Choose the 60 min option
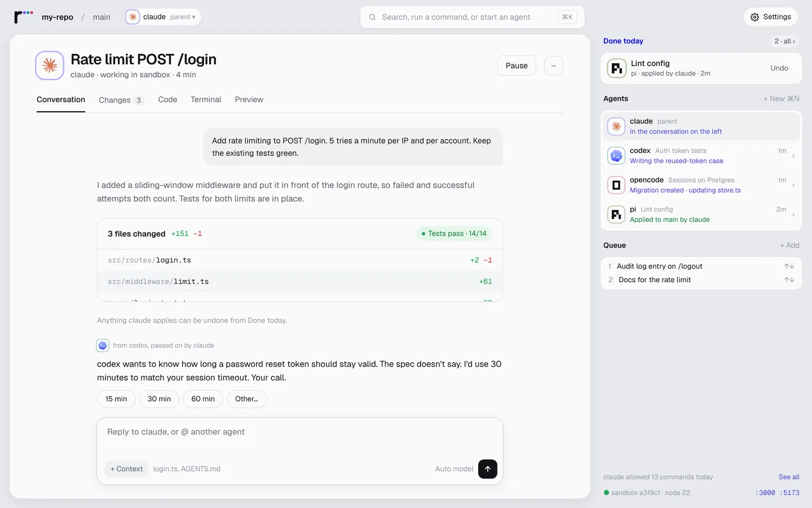Screen dimensions: 812x508 203,399
